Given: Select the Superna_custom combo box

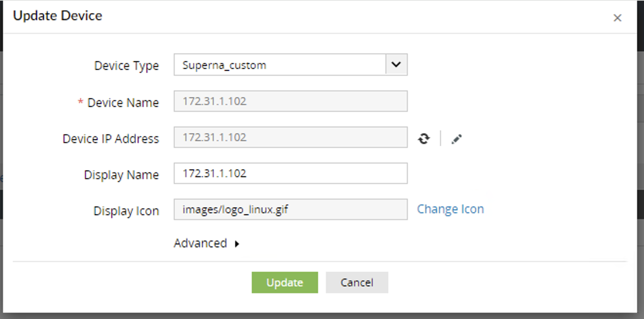Looking at the screenshot, I should coord(280,65).
